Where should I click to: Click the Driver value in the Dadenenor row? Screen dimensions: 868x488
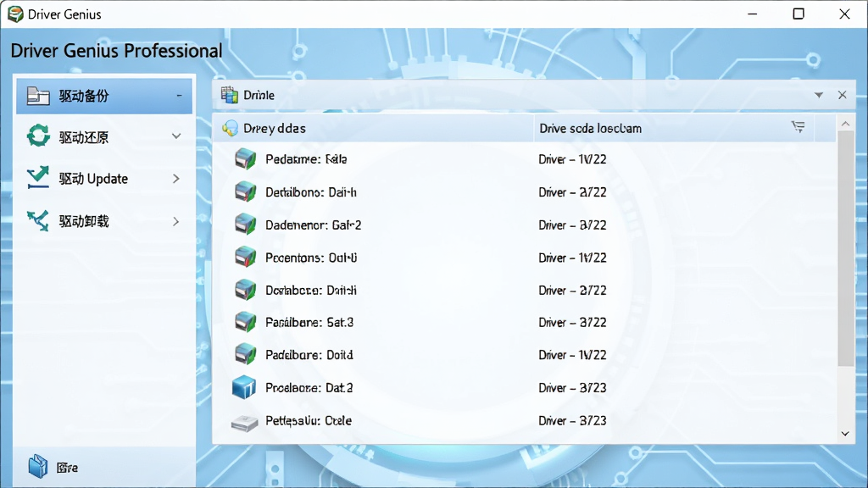point(572,225)
